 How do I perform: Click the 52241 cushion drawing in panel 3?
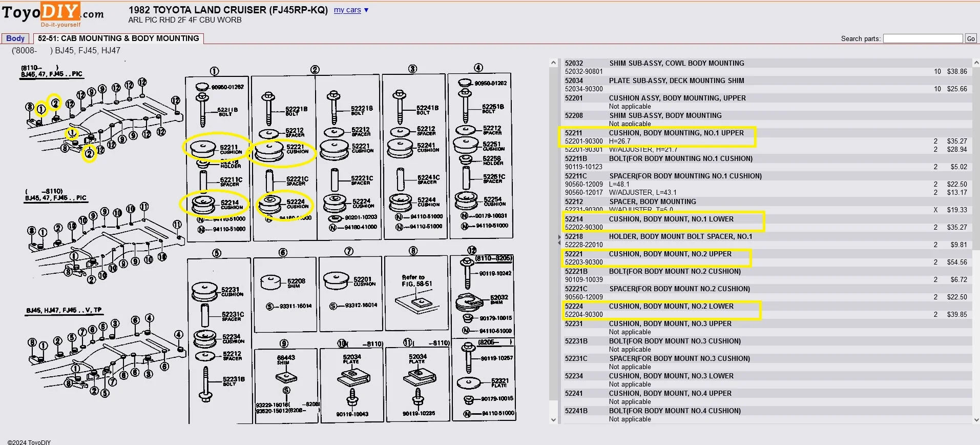tap(400, 148)
